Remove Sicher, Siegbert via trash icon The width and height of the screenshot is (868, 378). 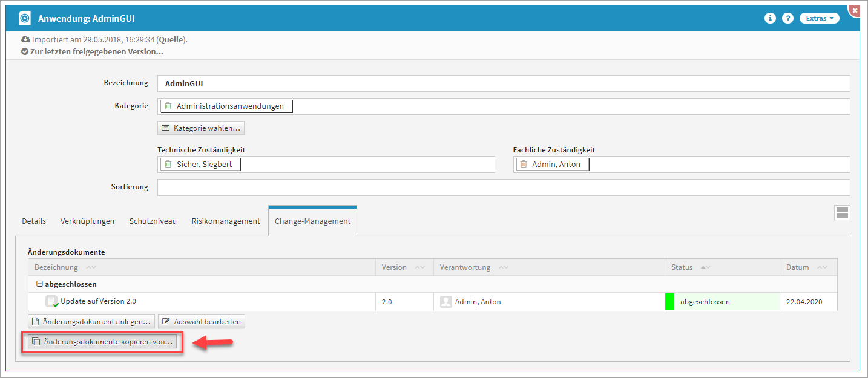pyautogui.click(x=168, y=165)
